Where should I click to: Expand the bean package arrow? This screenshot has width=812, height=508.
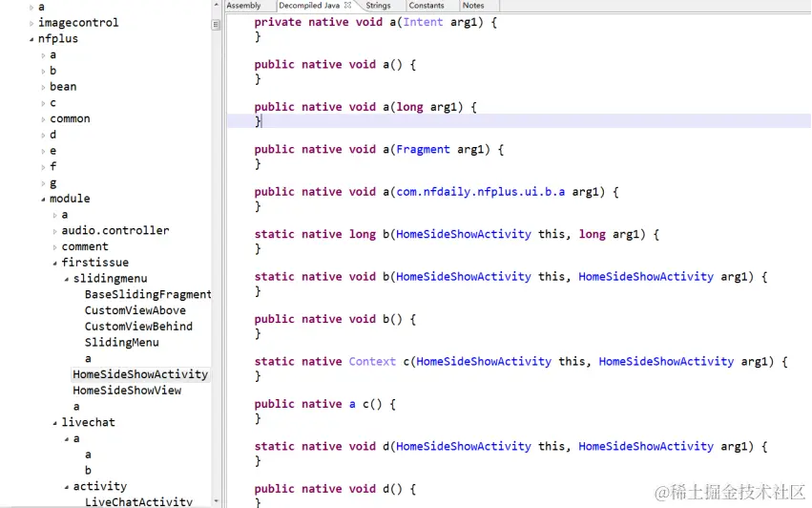(43, 87)
